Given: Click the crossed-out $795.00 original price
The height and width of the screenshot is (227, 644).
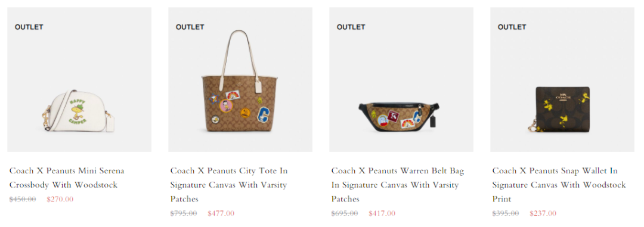Looking at the screenshot, I should pos(184,213).
